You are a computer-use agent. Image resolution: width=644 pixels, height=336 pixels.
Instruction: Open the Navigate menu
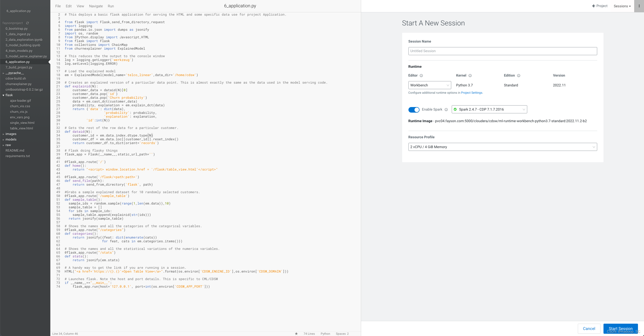(96, 6)
